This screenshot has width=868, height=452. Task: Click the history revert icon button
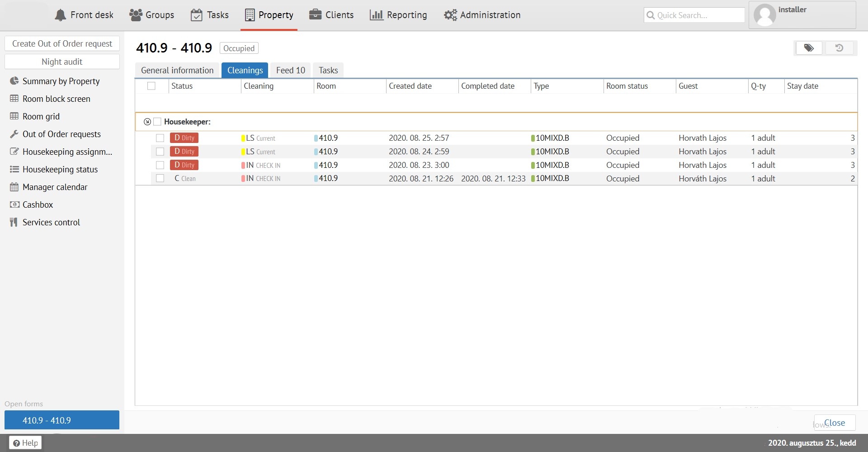point(839,48)
